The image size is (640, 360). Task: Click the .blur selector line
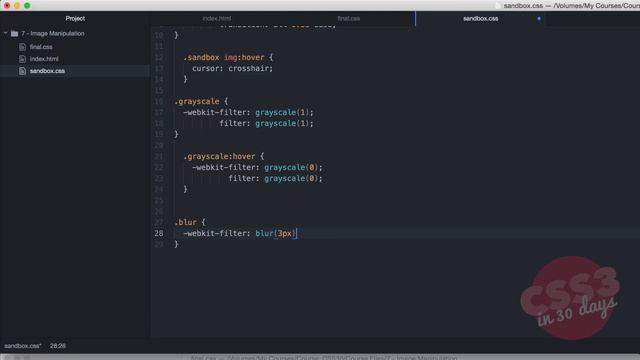(189, 222)
